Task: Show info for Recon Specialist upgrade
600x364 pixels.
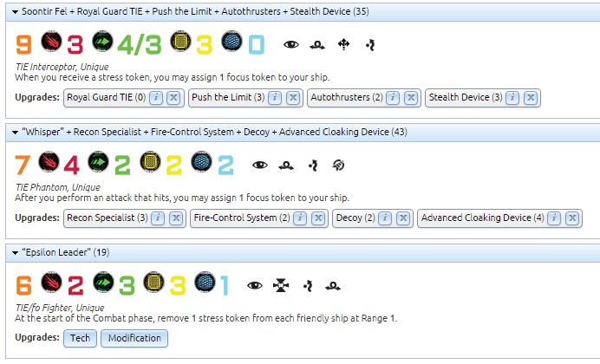Action: (158, 218)
